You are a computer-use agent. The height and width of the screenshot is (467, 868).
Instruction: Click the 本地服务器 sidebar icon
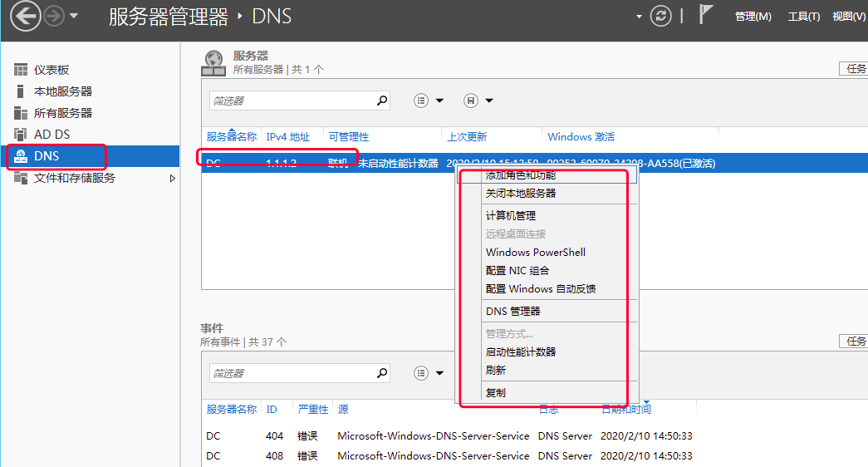tap(21, 91)
